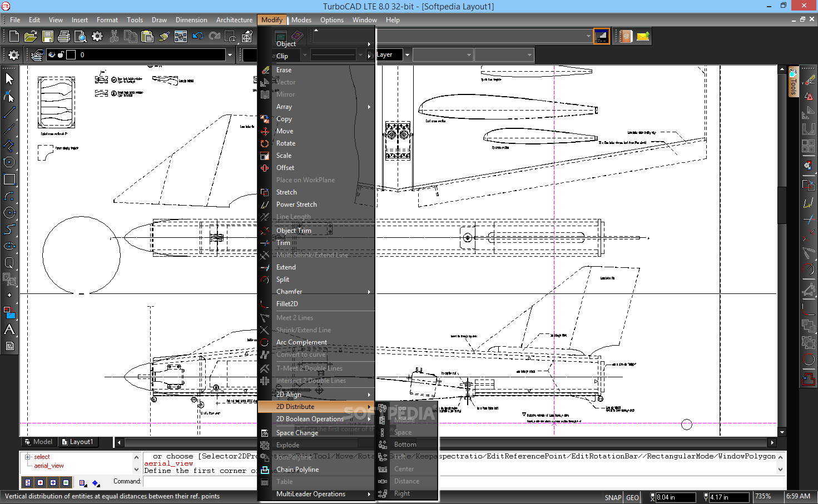Choose the Rectangle tool in the left toolbar
818x504 pixels.
(9, 179)
